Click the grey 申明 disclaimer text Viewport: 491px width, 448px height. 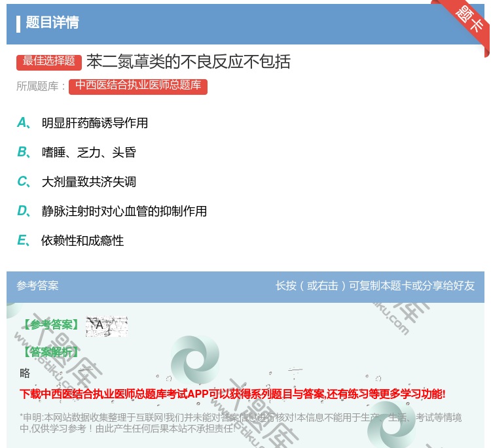[240, 422]
